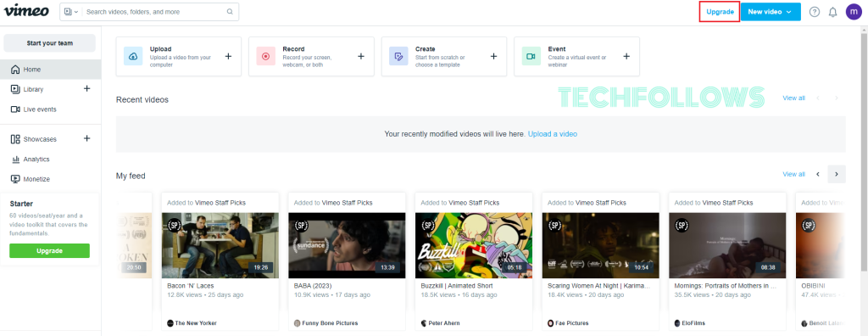Viewport: 868px width, 336px height.
Task: Click the Upload cloud icon
Action: tap(133, 57)
